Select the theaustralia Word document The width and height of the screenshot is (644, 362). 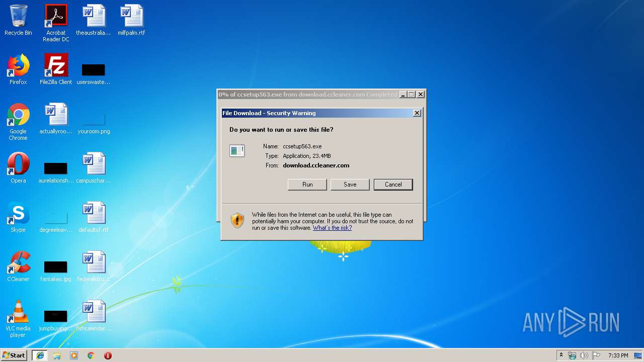pyautogui.click(x=94, y=20)
